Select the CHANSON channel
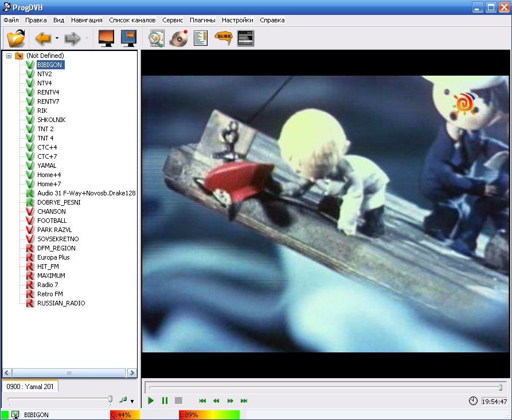The image size is (512, 420). 51,211
